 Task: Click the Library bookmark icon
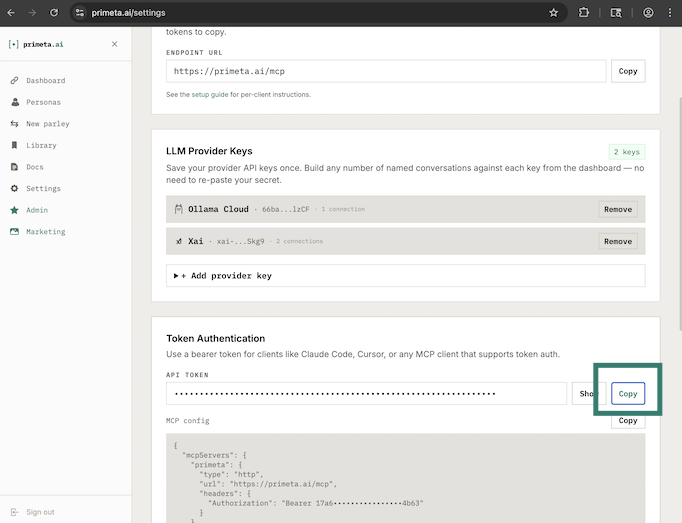click(x=14, y=145)
